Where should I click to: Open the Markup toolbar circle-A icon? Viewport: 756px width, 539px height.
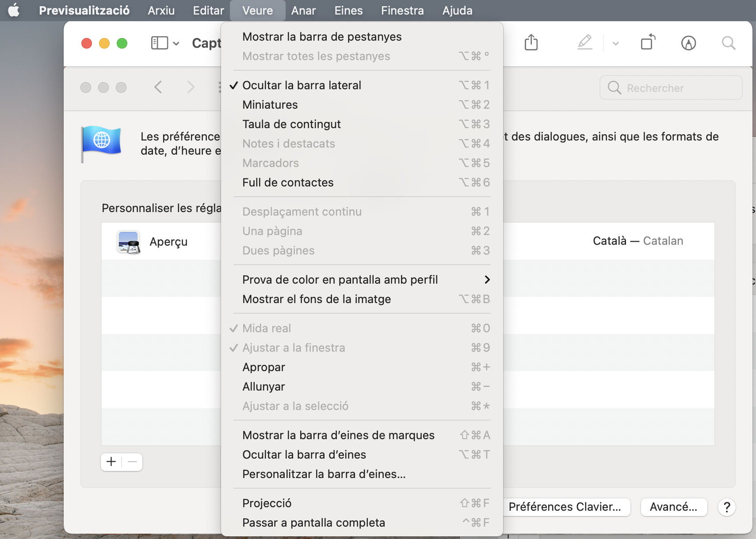(688, 43)
